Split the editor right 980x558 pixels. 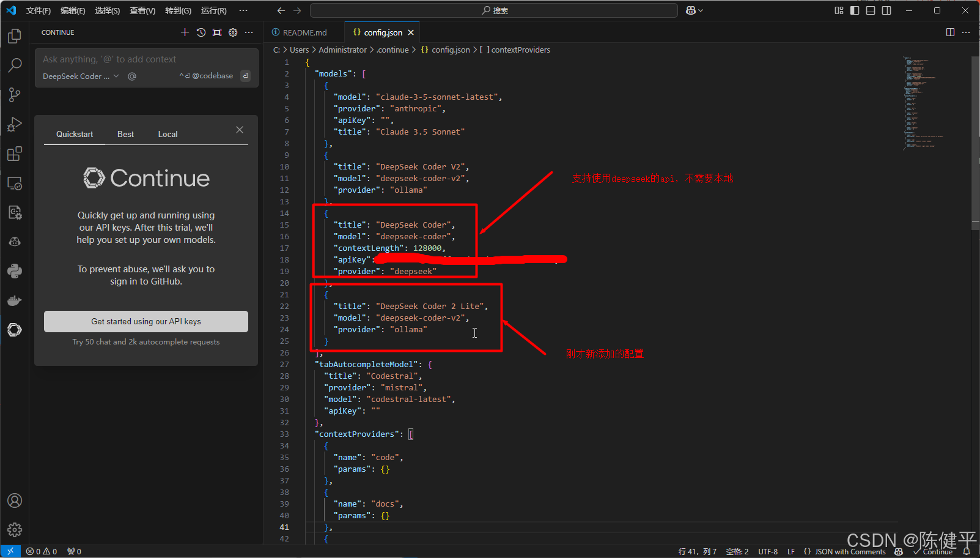pos(950,32)
